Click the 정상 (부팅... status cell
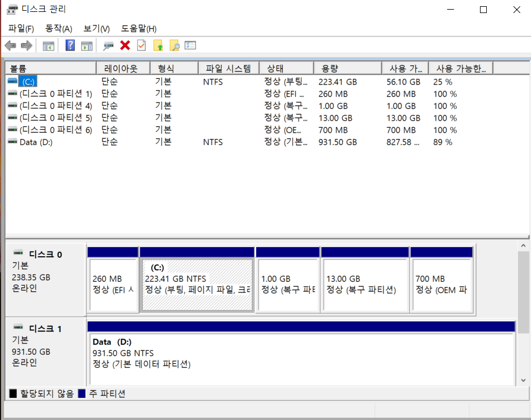Viewport: 531px width, 420px height. point(286,82)
